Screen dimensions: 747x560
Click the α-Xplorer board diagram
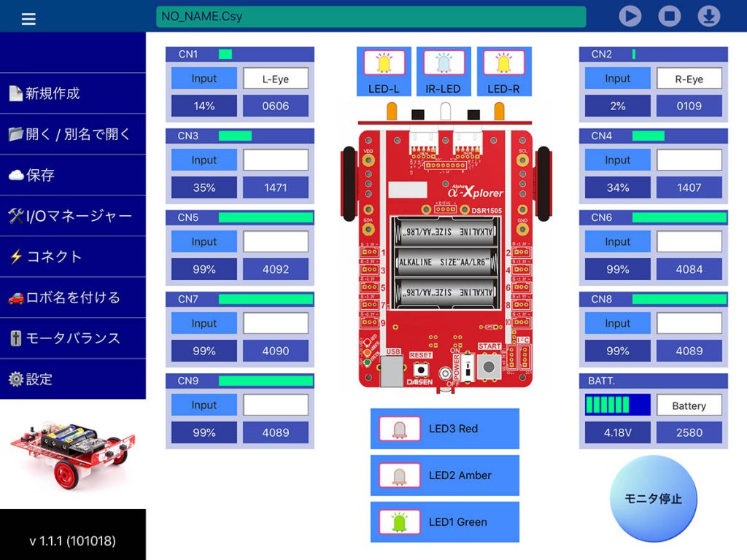(446, 248)
